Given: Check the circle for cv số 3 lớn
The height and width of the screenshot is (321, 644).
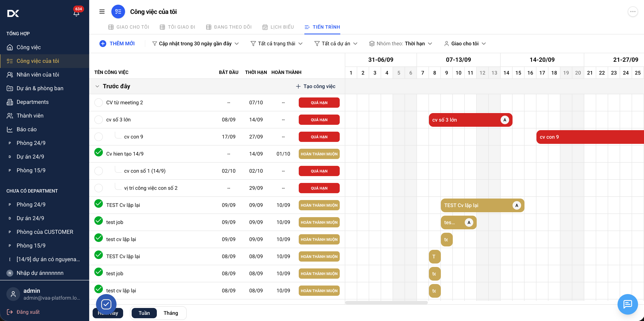Looking at the screenshot, I should (99, 120).
